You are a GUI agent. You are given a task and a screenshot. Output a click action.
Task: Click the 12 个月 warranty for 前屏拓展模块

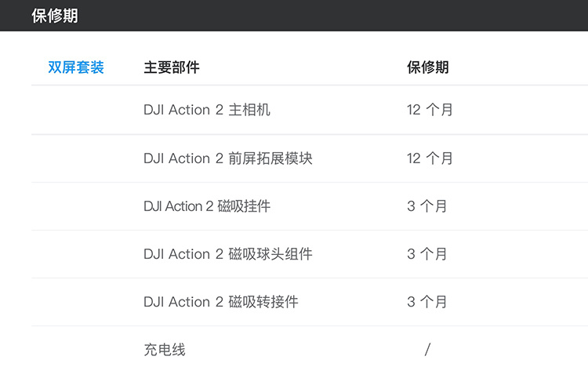[x=430, y=158]
